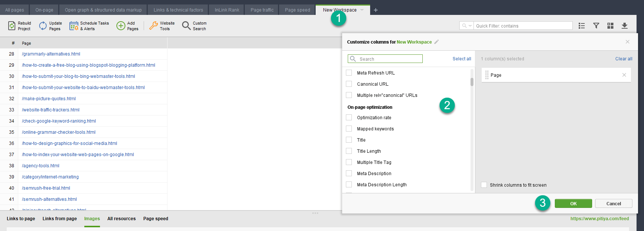Open Open graph & structured data markup tab
The image size is (644, 231).
click(x=103, y=10)
